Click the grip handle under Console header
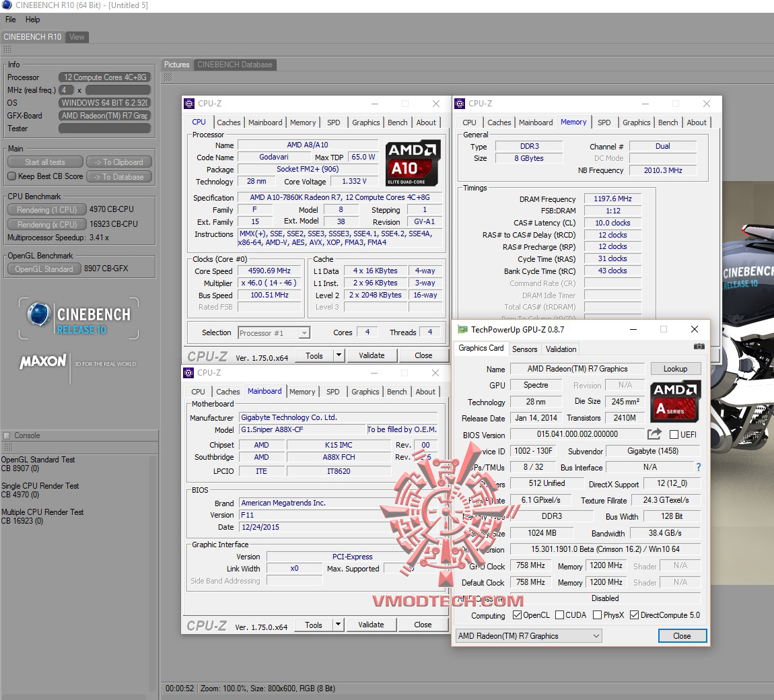 point(8,447)
